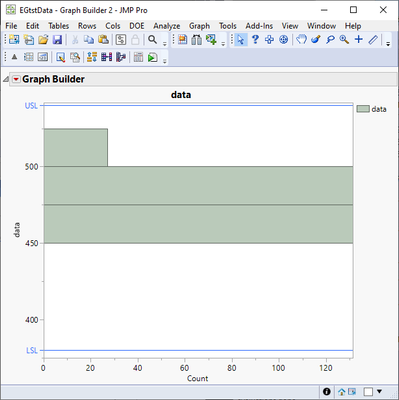The height and width of the screenshot is (400, 399).
Task: Click the data legend color swatch
Action: coord(363,109)
